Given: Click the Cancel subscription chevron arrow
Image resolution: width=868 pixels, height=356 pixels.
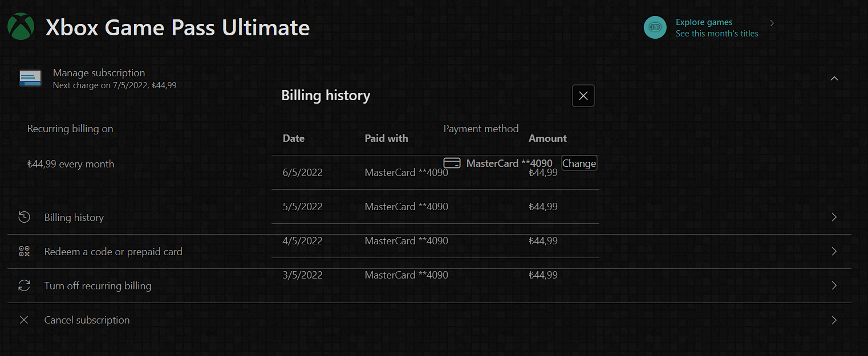Looking at the screenshot, I should (x=834, y=320).
